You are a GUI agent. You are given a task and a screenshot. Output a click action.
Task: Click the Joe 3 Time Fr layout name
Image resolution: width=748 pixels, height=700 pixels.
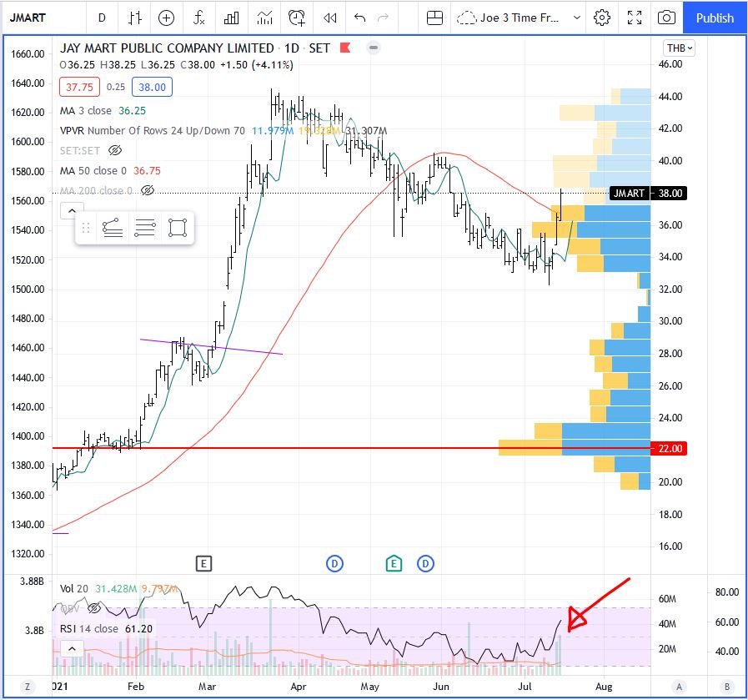click(x=520, y=18)
